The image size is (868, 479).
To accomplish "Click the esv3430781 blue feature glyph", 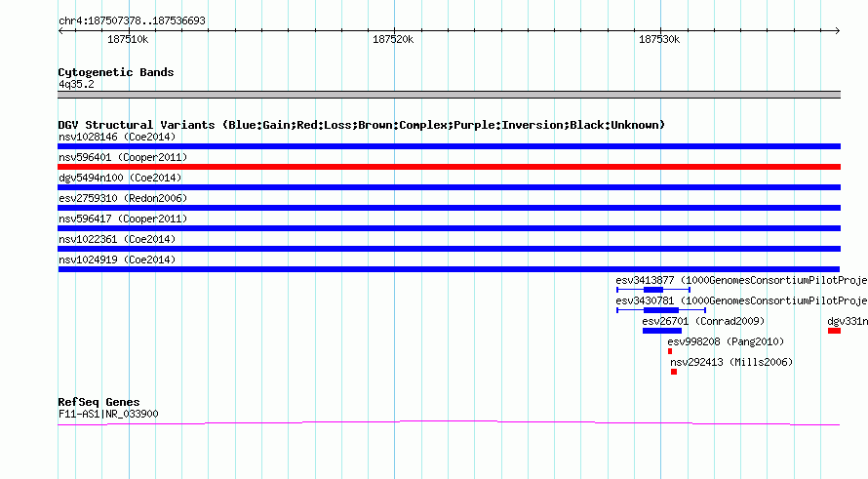I will tap(661, 310).
